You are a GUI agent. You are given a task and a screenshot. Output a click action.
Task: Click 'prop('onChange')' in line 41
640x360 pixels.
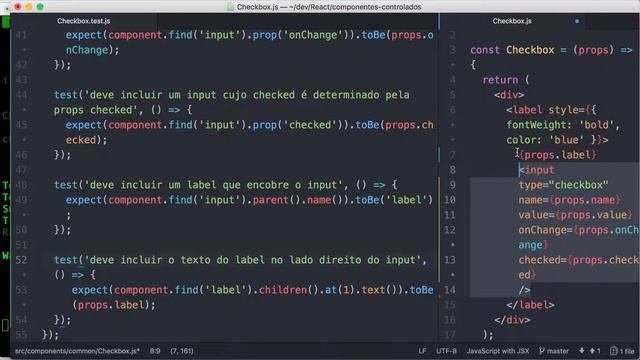(x=300, y=35)
